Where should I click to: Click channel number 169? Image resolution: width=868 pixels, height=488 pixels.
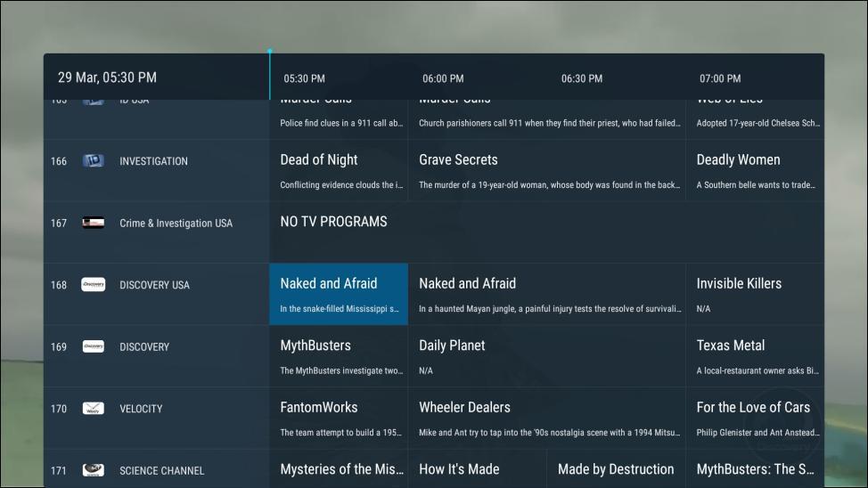59,347
